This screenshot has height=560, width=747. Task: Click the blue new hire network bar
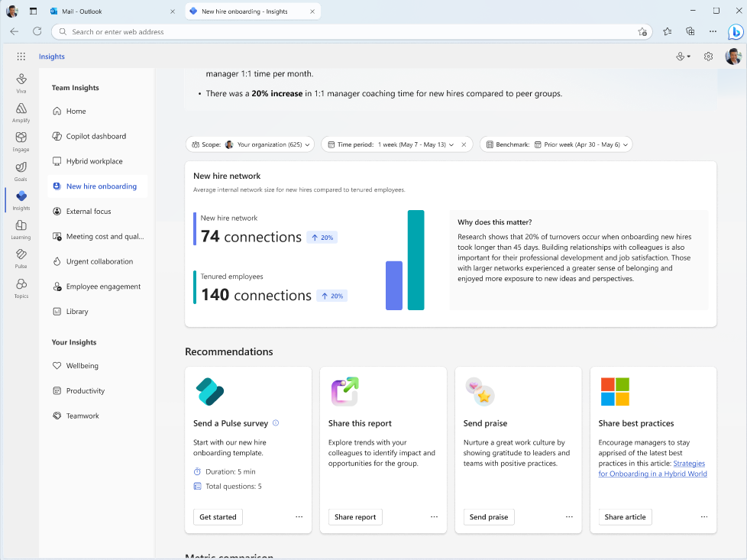(394, 286)
